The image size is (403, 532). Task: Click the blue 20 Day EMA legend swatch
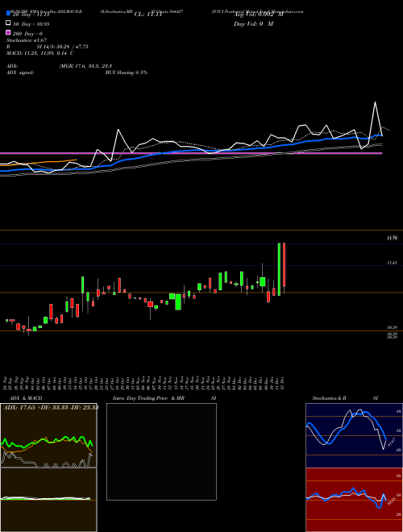8,14
